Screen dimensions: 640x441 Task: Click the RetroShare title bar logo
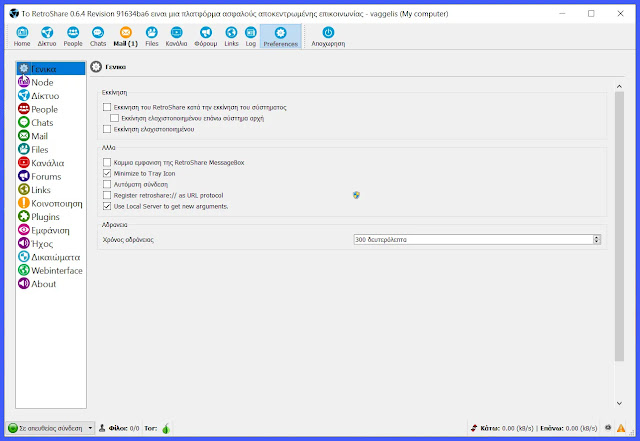(x=14, y=13)
